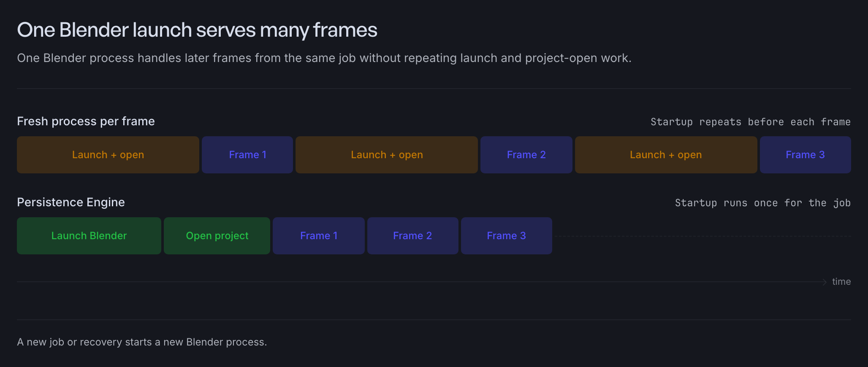Select the green 'Launch Blender' block

89,236
